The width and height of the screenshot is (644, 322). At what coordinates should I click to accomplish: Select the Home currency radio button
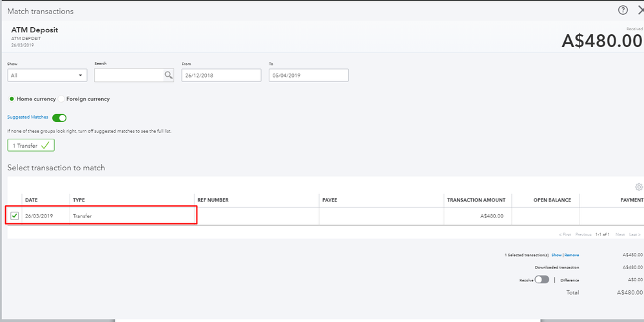click(x=12, y=99)
